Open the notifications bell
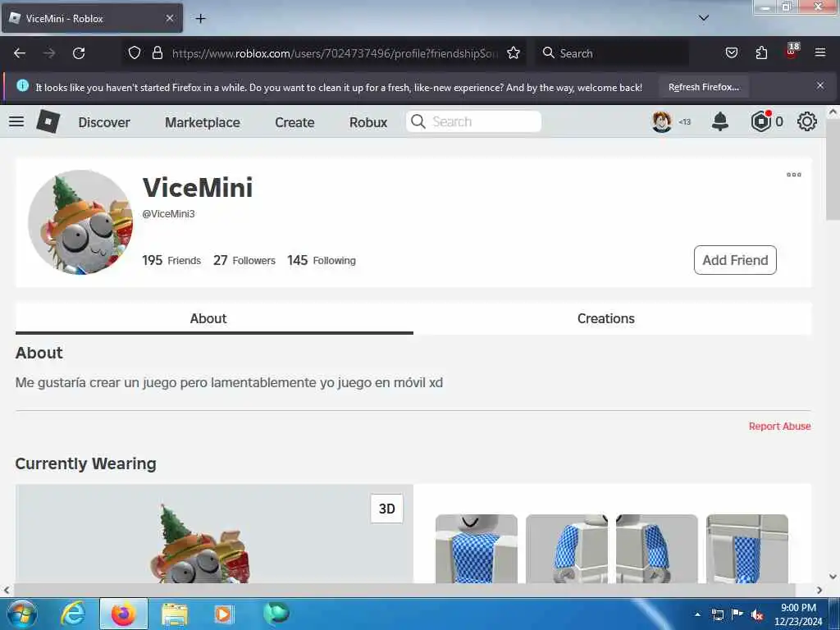 720,121
